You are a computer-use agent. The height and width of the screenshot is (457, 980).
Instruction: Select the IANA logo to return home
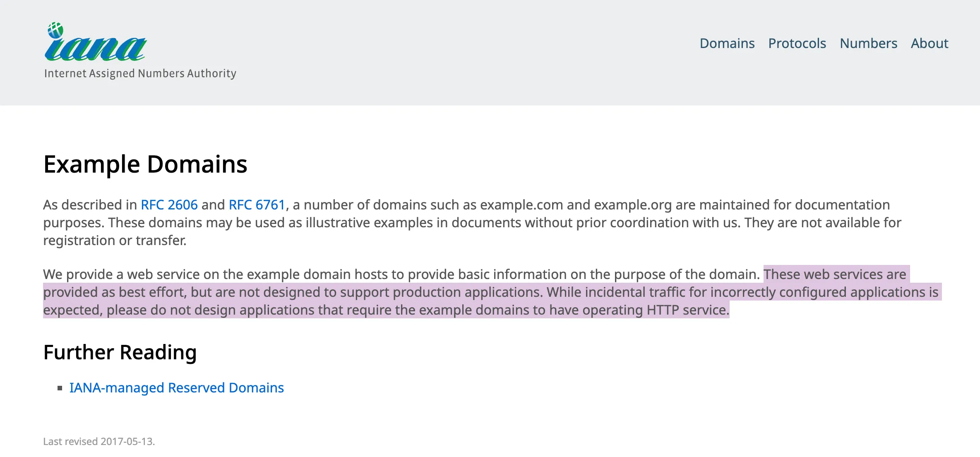[x=96, y=43]
